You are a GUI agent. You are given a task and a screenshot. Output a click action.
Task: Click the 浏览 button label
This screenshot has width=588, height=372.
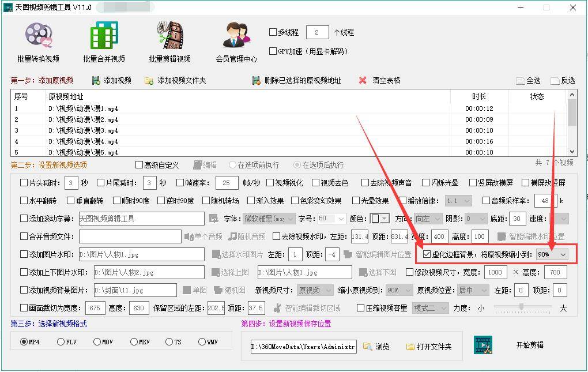point(383,347)
